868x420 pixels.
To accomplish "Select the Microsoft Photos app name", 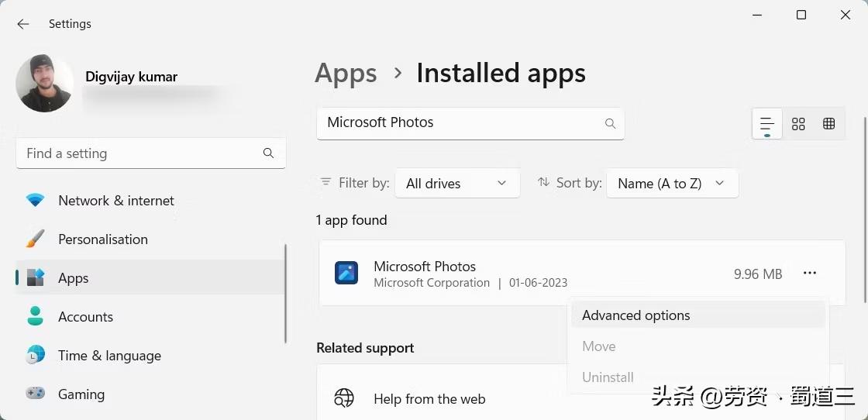I will pos(425,266).
